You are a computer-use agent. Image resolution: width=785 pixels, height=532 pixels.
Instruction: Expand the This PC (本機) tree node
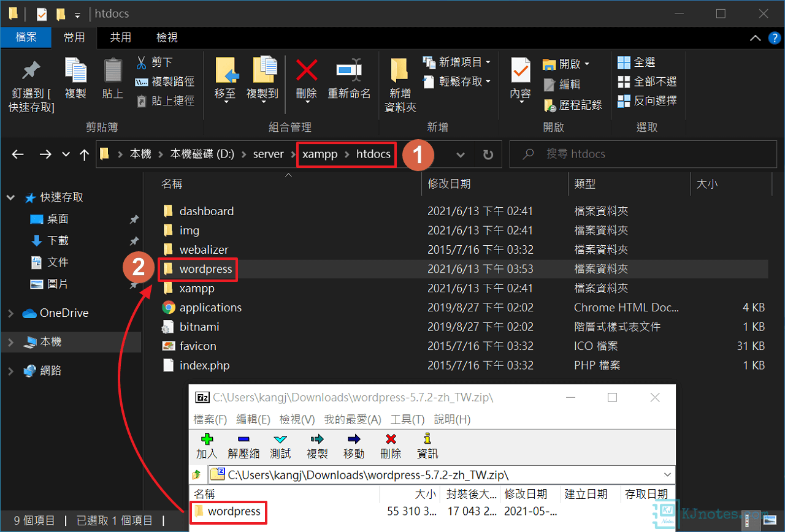click(10, 342)
